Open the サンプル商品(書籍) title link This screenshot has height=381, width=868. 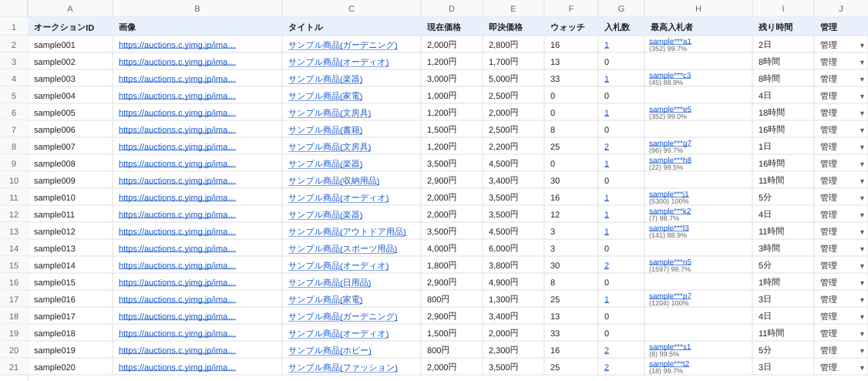pos(325,130)
